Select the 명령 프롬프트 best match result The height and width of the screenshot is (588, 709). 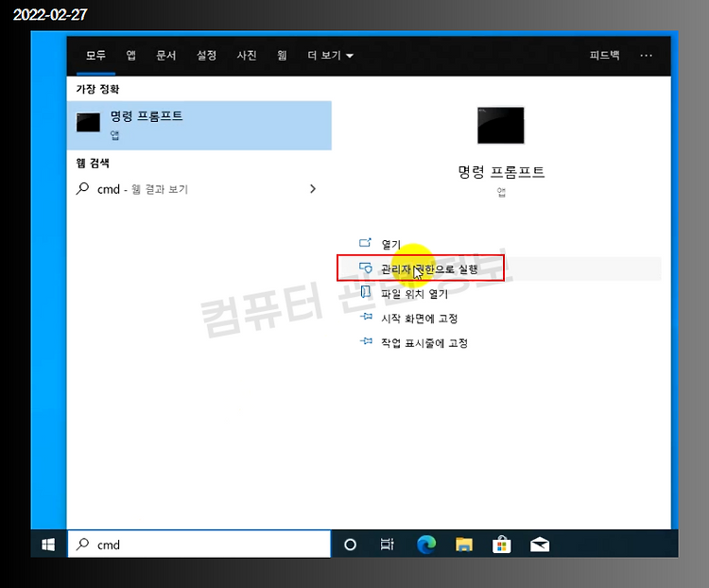199,126
